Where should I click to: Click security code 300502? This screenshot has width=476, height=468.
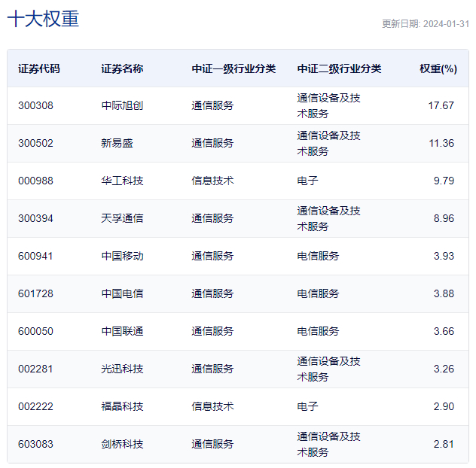(x=35, y=143)
